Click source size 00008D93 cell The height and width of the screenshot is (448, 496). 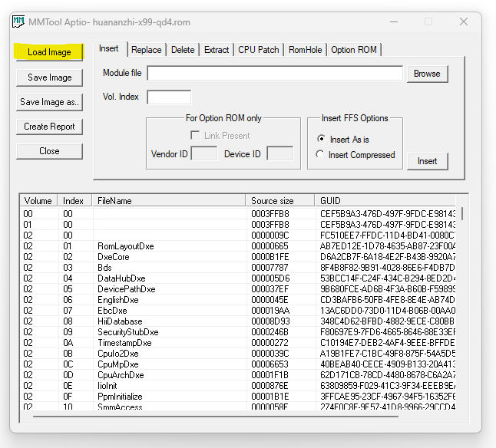[x=270, y=321]
